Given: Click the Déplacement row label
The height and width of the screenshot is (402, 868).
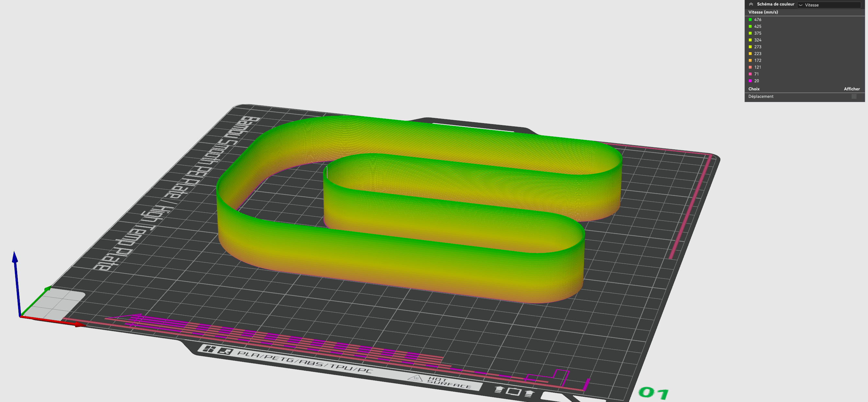Looking at the screenshot, I should click(760, 97).
